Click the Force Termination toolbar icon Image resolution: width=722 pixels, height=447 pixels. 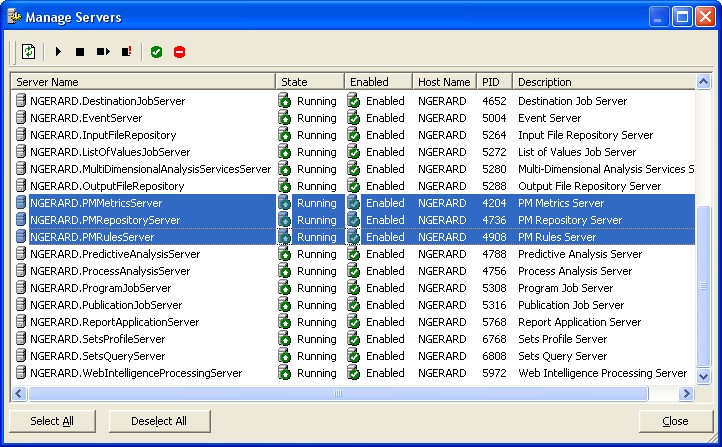(x=127, y=51)
